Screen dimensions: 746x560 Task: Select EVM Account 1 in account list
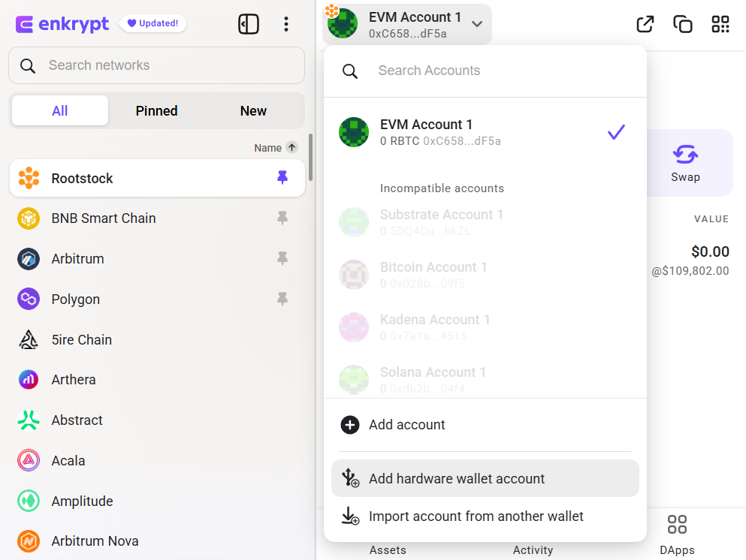[x=485, y=132]
